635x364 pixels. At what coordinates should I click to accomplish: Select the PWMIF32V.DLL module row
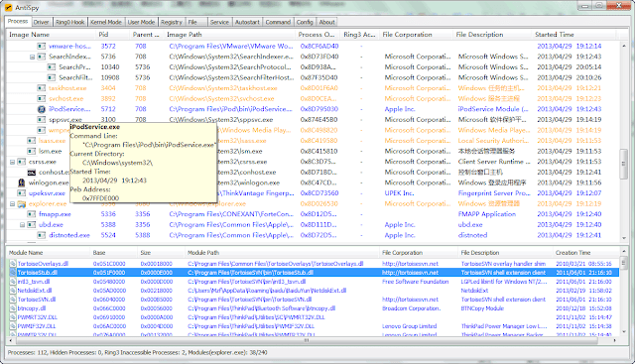click(313, 326)
